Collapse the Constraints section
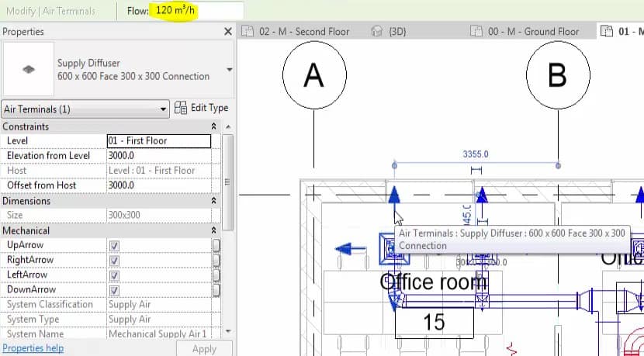Viewport: 644px width, 356px height. [213, 126]
